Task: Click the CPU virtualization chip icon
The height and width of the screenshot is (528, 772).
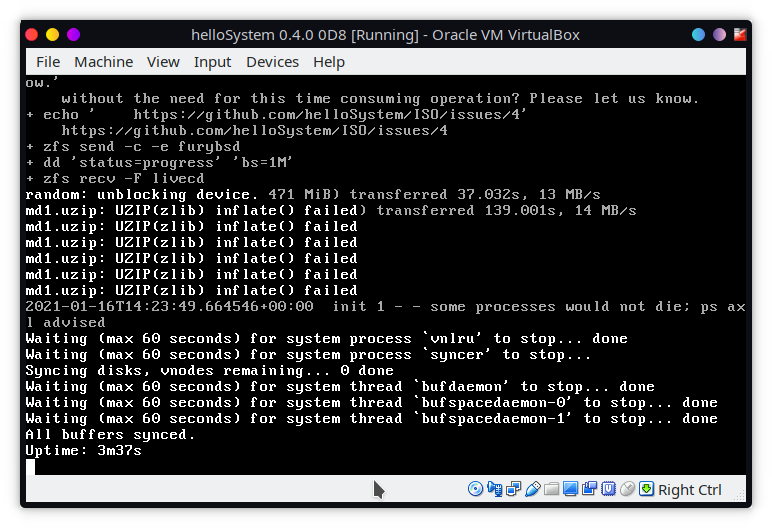Action: coord(609,489)
